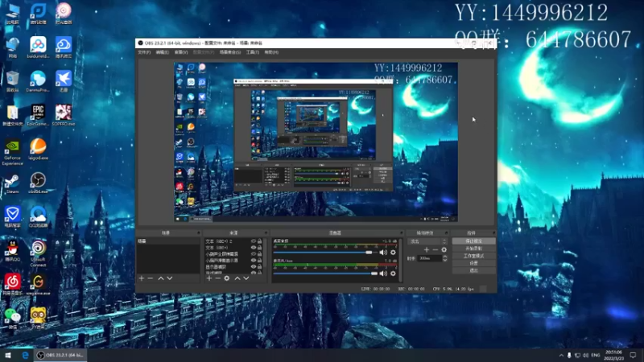Image resolution: width=644 pixels, height=362 pixels.
Task: Undock the 场景 panel via header icon
Action: 198,233
